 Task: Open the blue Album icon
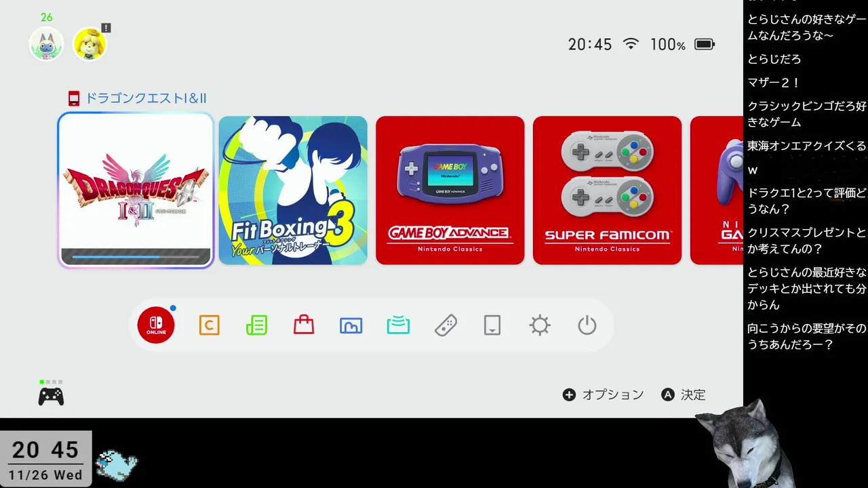pos(351,326)
